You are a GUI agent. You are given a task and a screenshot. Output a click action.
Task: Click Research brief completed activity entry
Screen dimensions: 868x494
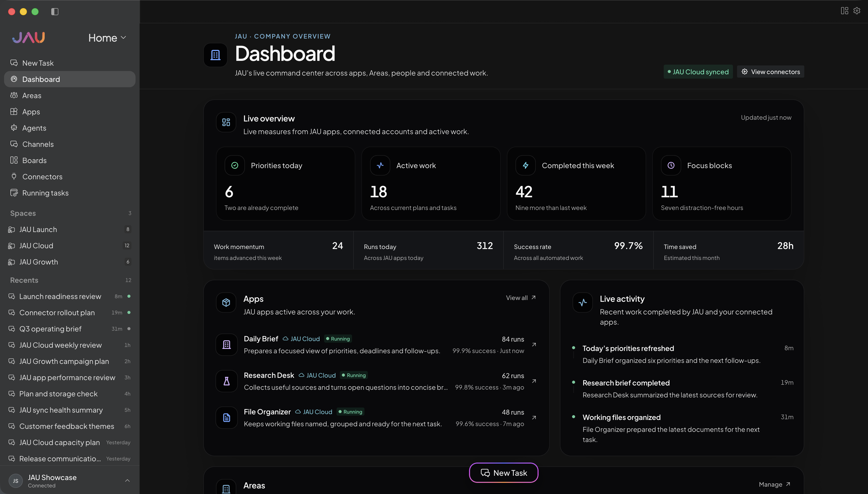(683, 389)
